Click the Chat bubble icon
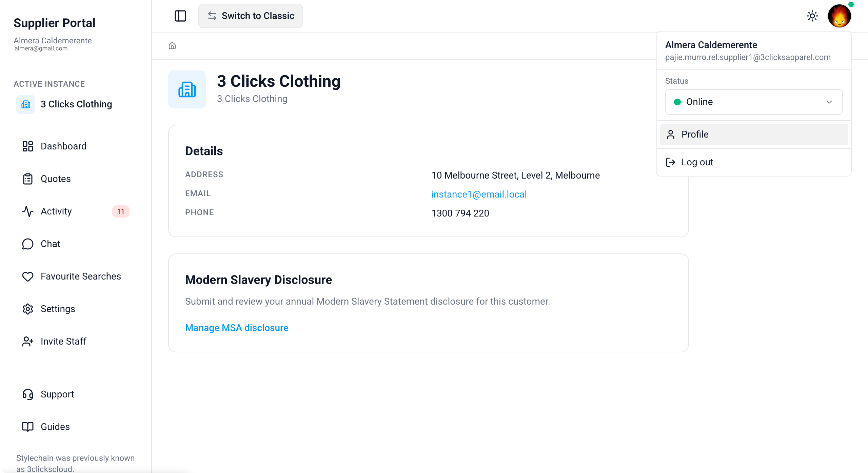Image resolution: width=868 pixels, height=473 pixels. (x=28, y=244)
